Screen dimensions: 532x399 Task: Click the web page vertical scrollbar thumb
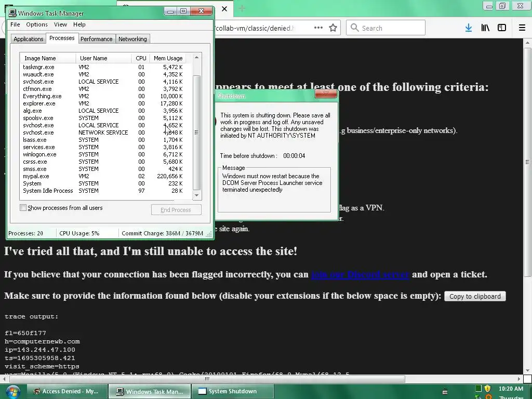pyautogui.click(x=527, y=162)
